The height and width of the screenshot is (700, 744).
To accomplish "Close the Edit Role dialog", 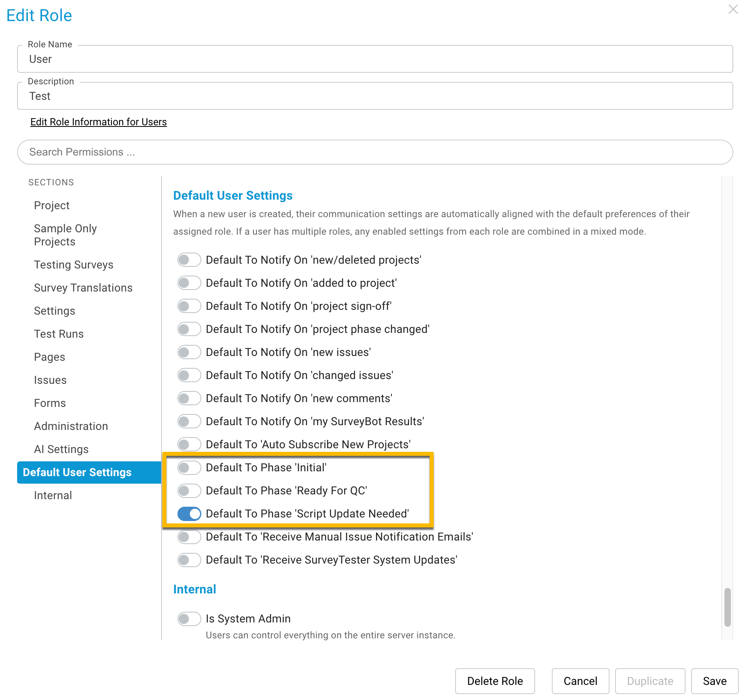I will pyautogui.click(x=733, y=9).
